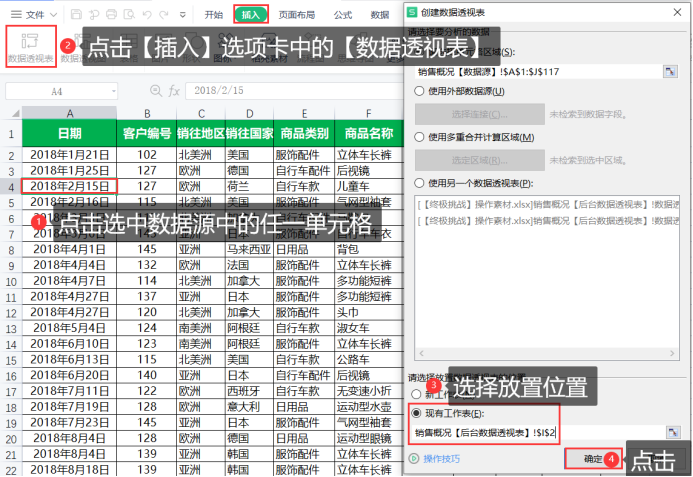Expand the 文件 menu chevron
Image resolution: width=693 pixels, height=477 pixels.
click(53, 15)
